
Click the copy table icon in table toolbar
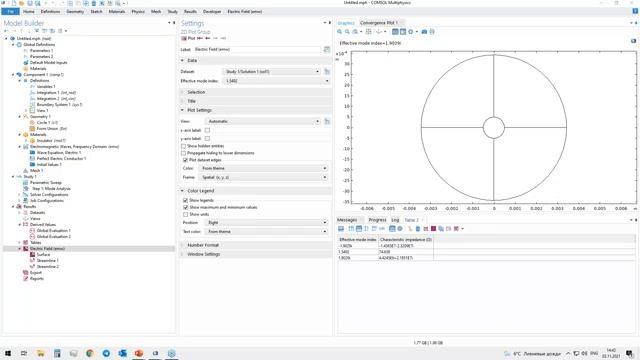coord(441,229)
